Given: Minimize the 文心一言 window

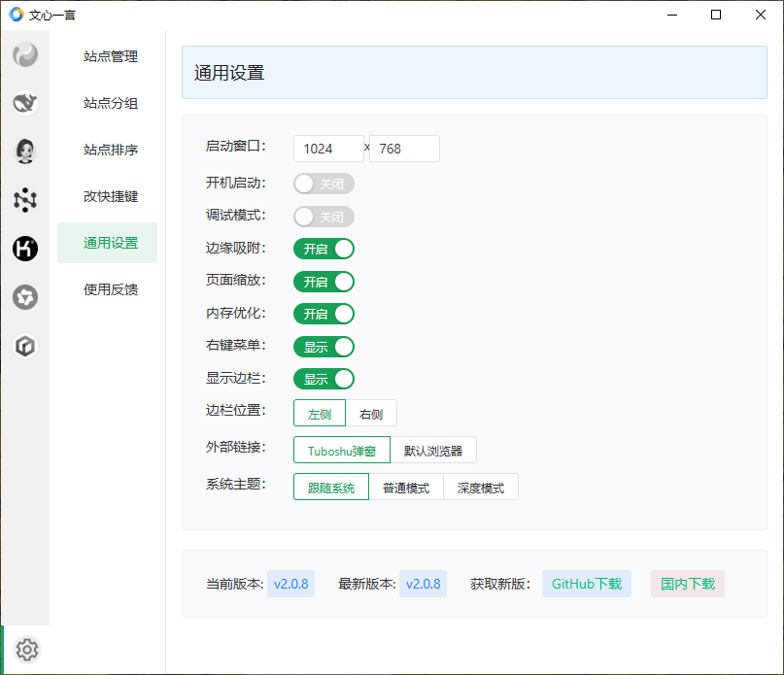Looking at the screenshot, I should pos(672,15).
